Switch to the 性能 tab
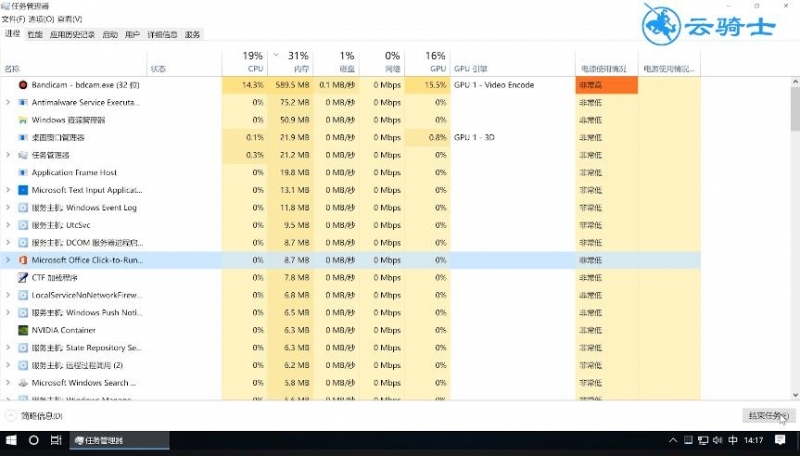Viewport: 800px width, 456px height. [35, 34]
